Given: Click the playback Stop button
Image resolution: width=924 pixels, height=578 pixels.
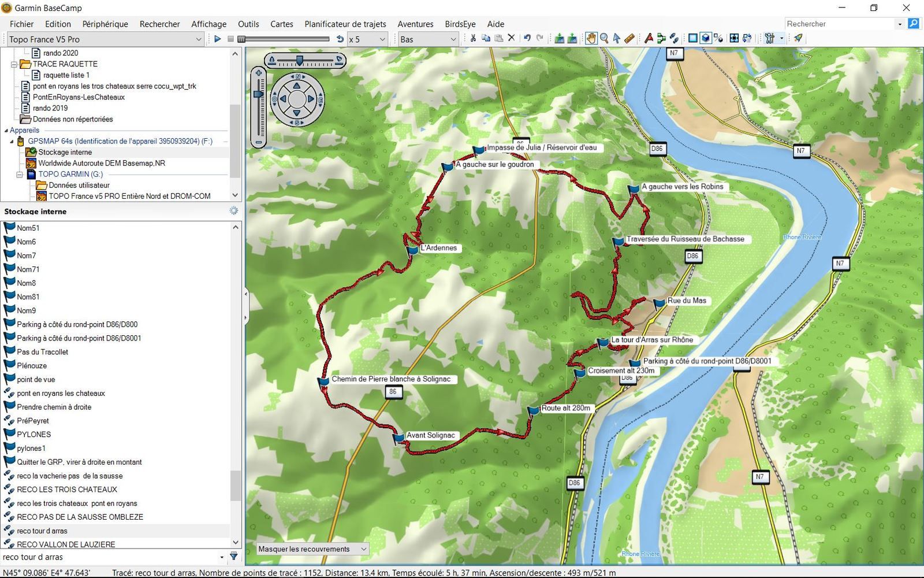Looking at the screenshot, I should [230, 39].
